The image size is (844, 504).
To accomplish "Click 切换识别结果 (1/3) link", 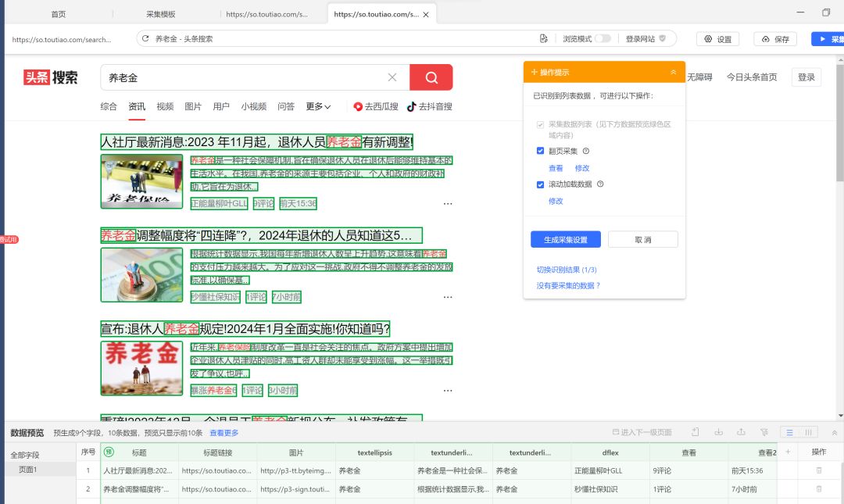I will tap(567, 270).
